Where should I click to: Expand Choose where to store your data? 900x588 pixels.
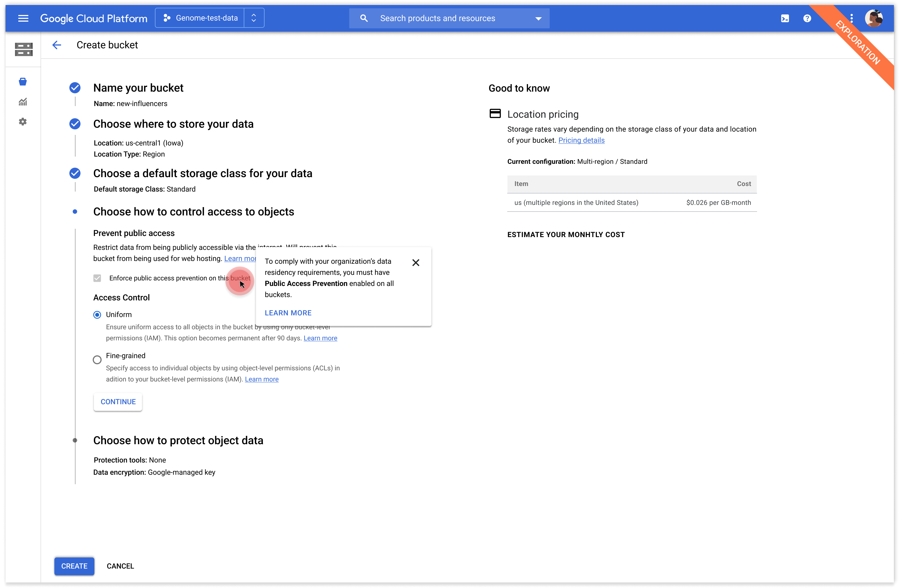(173, 124)
